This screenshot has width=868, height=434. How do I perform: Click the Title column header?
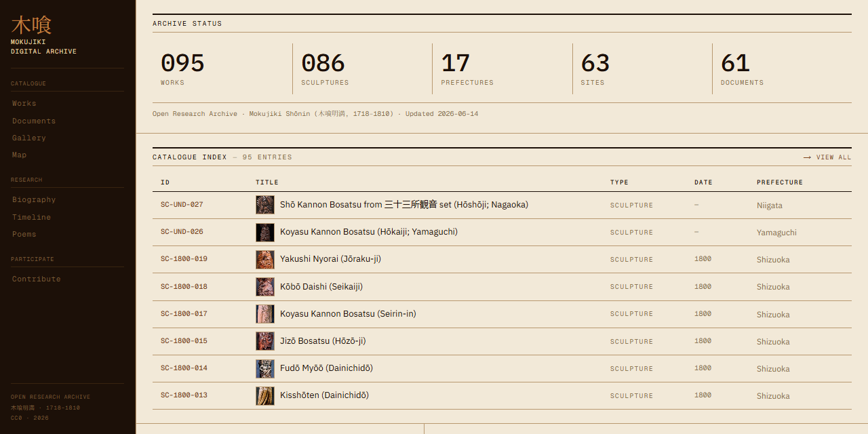pyautogui.click(x=267, y=182)
